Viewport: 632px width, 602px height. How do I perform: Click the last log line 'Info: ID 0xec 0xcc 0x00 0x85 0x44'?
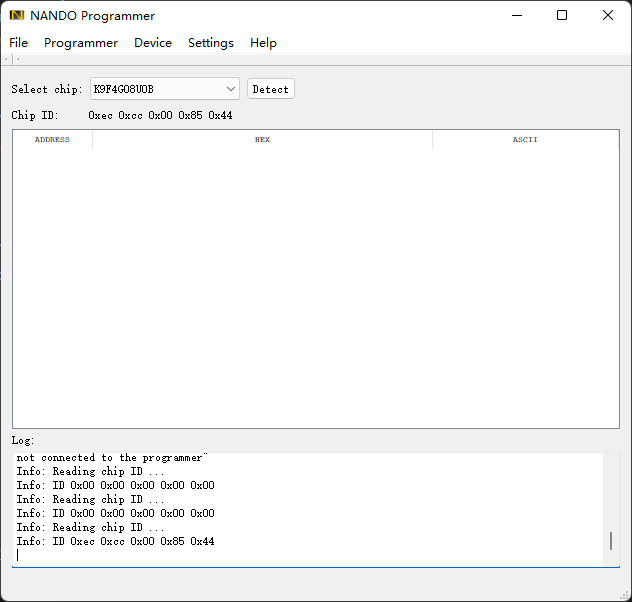[x=115, y=541]
